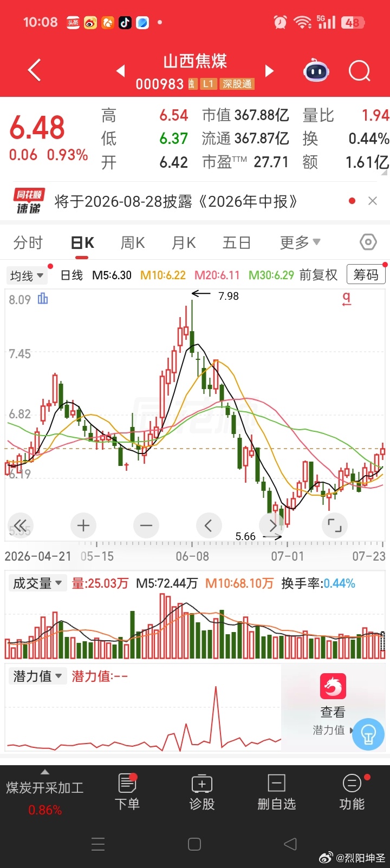390x868 pixels.
Task: Switch to next stock with right triangle
Action: (269, 71)
